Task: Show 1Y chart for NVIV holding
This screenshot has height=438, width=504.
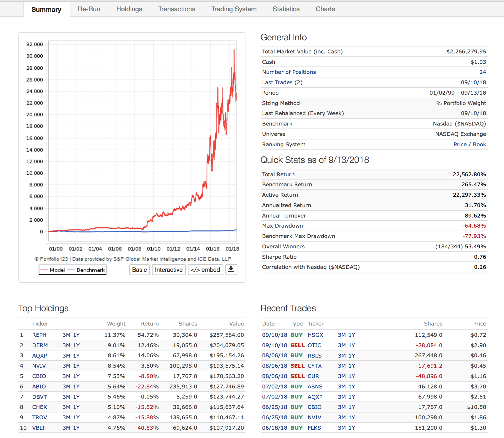Action: click(x=76, y=366)
